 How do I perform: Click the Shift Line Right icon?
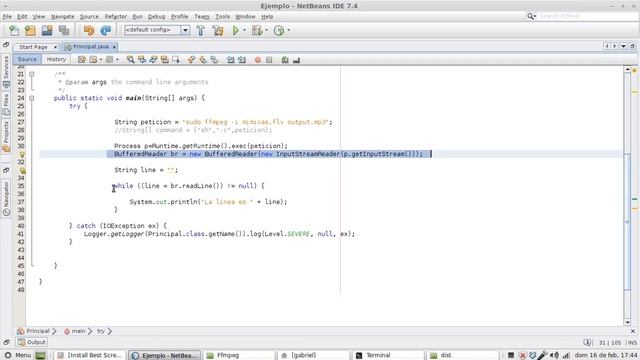point(242,60)
